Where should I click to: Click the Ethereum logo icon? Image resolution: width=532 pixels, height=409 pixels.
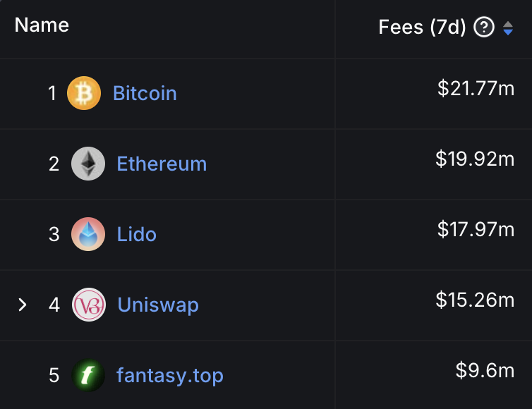tap(88, 164)
